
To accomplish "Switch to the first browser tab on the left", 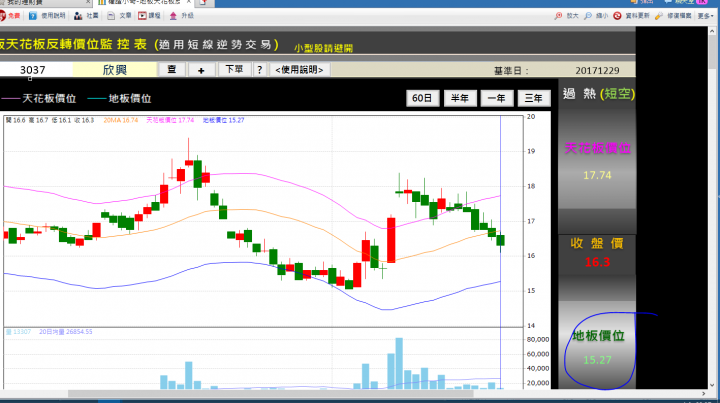I will 44,3.
